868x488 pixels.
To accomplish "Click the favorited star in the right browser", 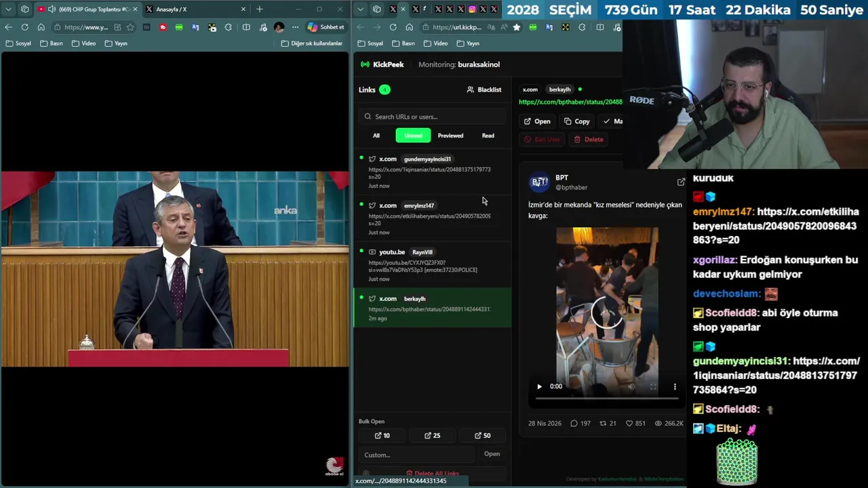I will tap(517, 27).
